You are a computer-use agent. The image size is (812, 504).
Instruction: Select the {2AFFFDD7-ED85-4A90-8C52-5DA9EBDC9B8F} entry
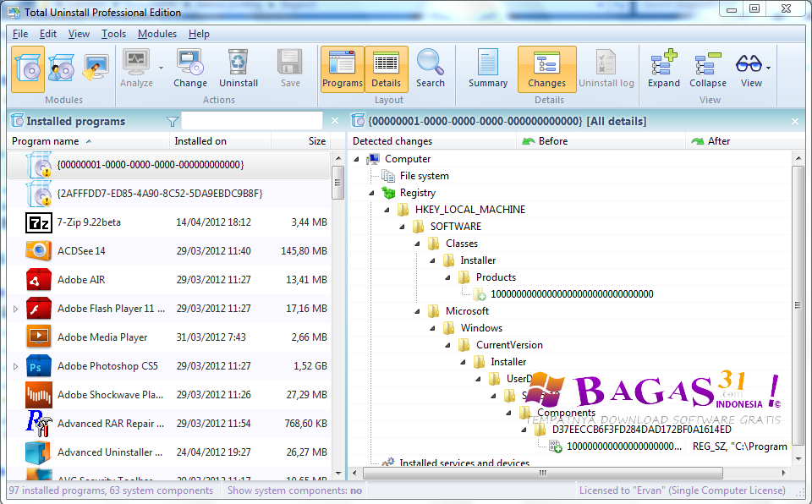(x=169, y=193)
